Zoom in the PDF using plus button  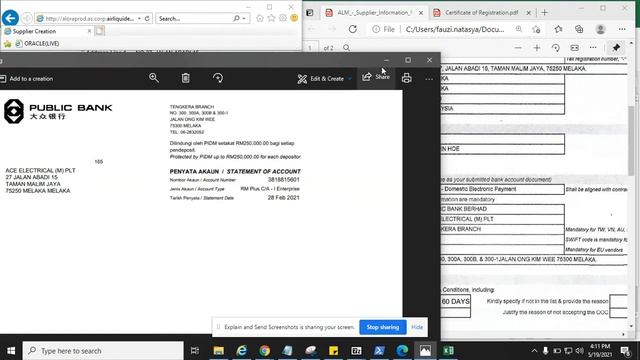tap(536, 48)
